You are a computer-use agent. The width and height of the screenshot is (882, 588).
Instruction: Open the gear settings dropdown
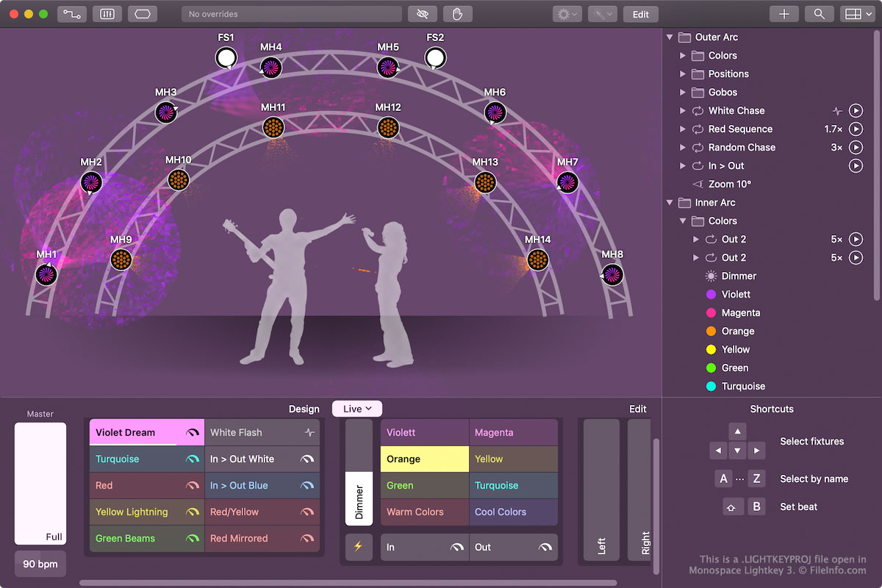click(567, 14)
